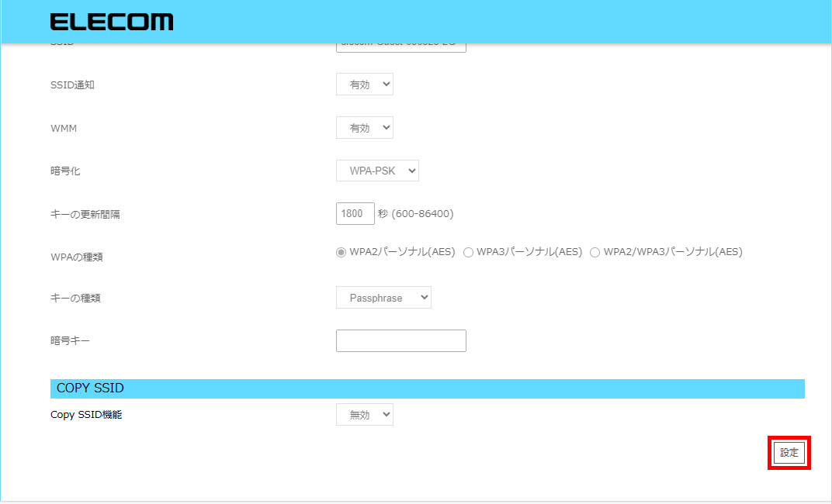Open the WMM dropdown
This screenshot has height=504, width=832.
(x=365, y=128)
